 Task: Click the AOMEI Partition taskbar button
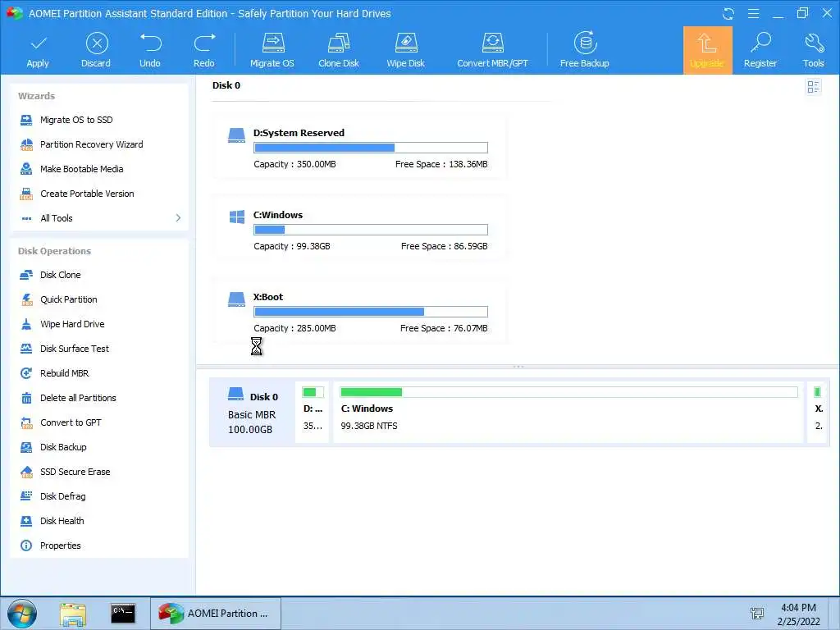[x=216, y=614]
